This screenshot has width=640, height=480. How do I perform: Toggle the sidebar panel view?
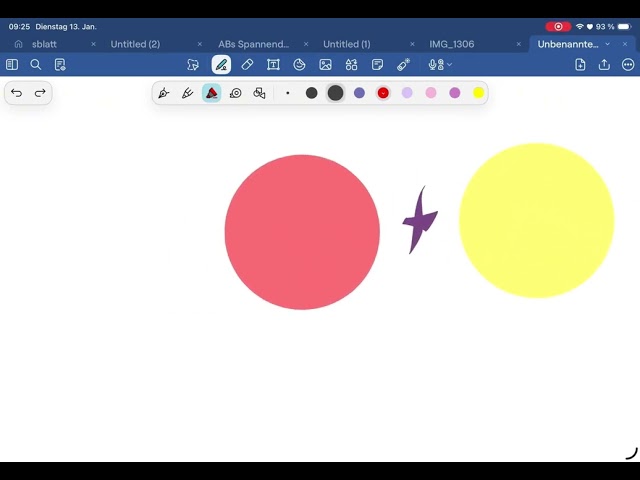(12, 64)
